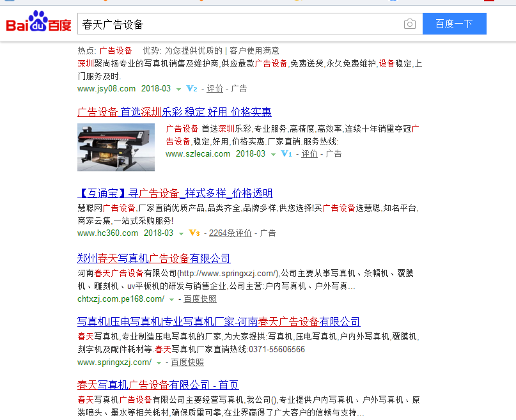Click the Baidu logo
This screenshot has height=420, width=516.
click(38, 24)
